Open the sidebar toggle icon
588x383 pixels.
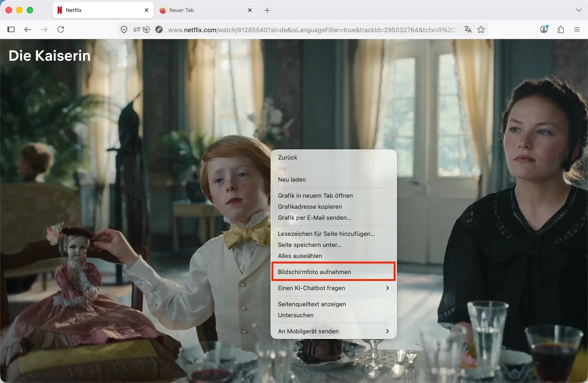(11, 29)
